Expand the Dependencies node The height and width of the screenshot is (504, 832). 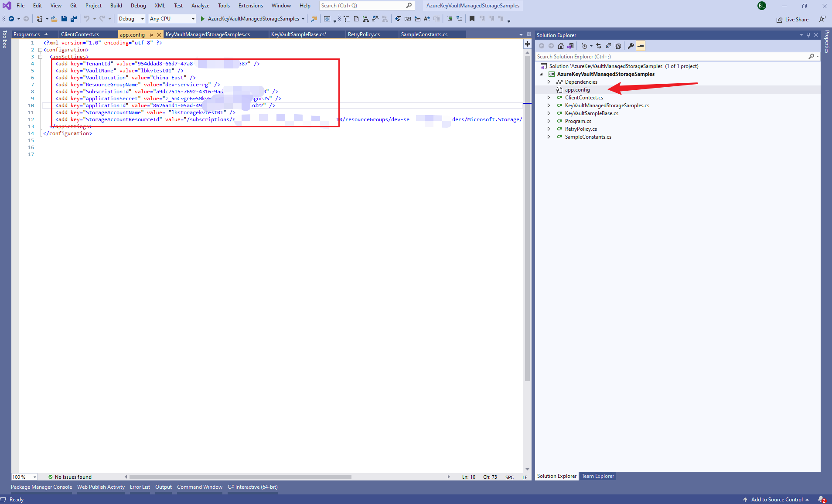coord(549,82)
